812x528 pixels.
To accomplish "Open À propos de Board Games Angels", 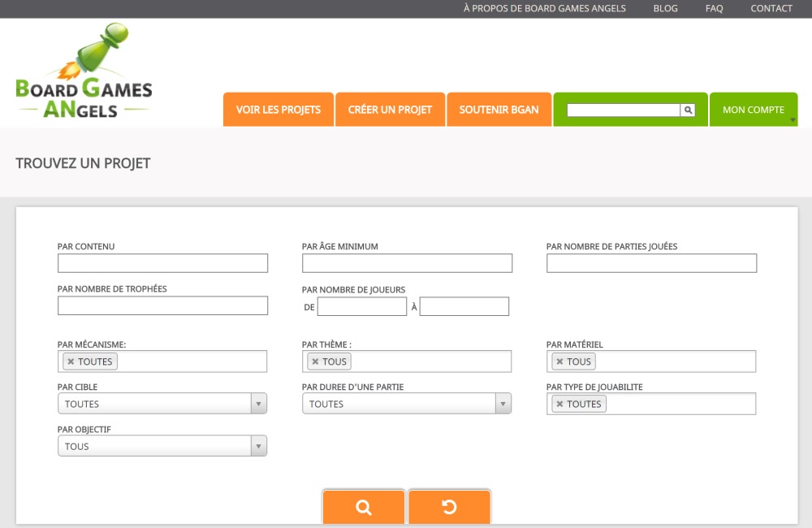I will 545,9.
